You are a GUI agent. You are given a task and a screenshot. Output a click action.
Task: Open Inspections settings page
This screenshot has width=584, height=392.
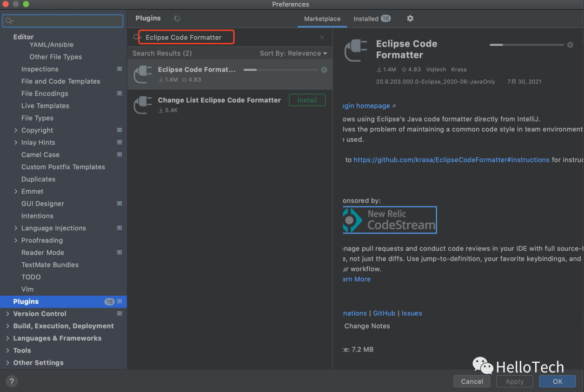click(x=40, y=69)
